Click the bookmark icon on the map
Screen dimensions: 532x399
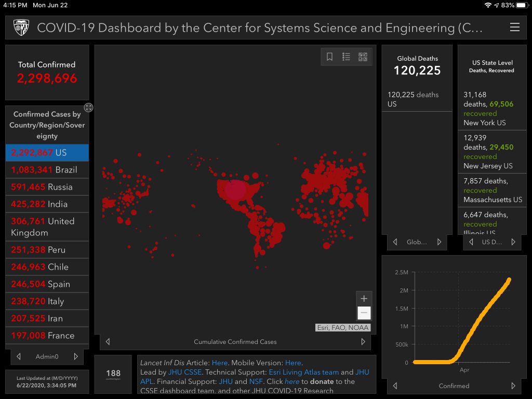(329, 57)
